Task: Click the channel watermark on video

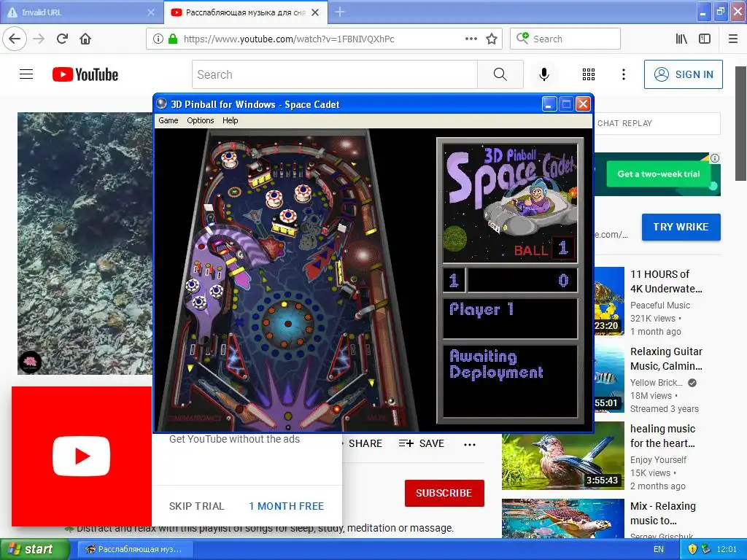Action: click(30, 362)
